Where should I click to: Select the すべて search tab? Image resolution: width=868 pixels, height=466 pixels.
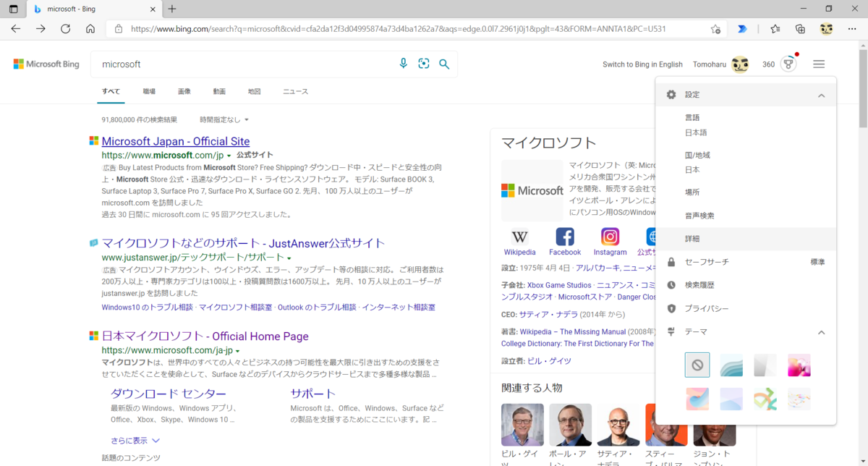(111, 92)
